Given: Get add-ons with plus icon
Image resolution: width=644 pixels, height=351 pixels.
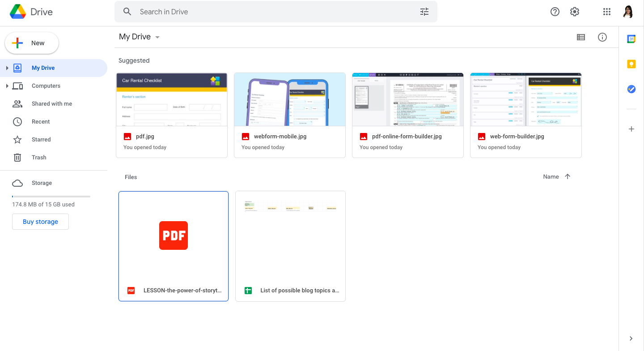Looking at the screenshot, I should (631, 129).
